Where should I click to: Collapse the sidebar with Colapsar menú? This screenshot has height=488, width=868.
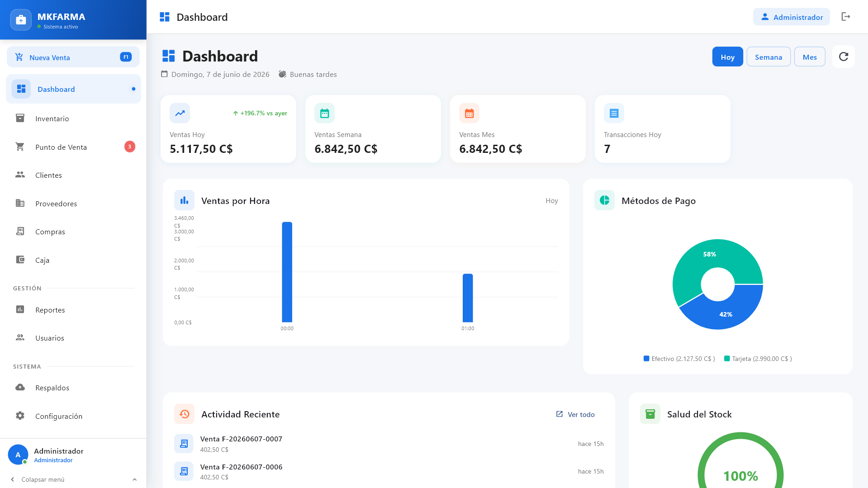pyautogui.click(x=43, y=479)
